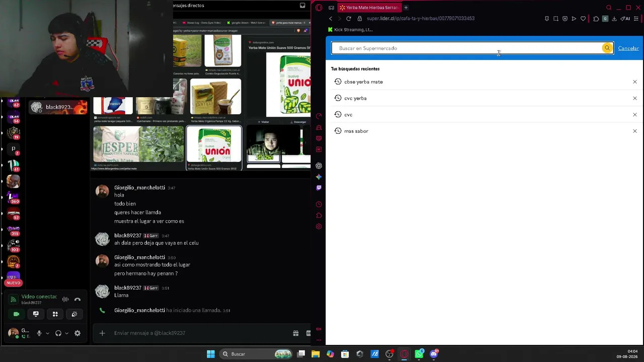Remove 'cbse yerba mate' from recent searches
The image size is (644, 362).
(635, 82)
